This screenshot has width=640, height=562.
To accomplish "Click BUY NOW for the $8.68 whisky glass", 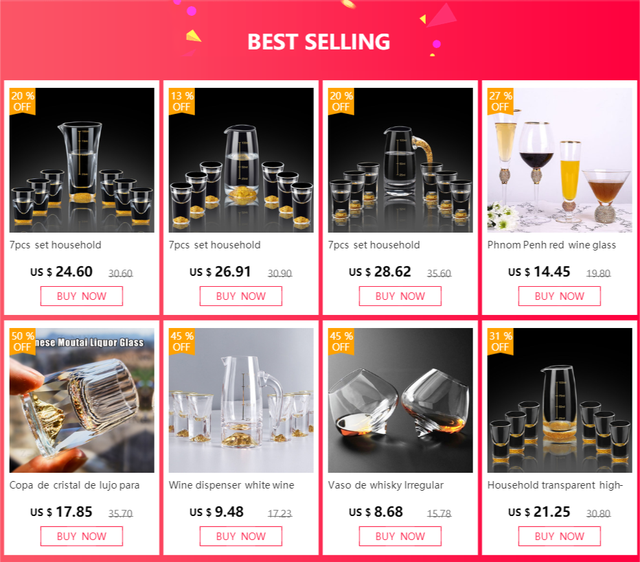I will [x=400, y=536].
